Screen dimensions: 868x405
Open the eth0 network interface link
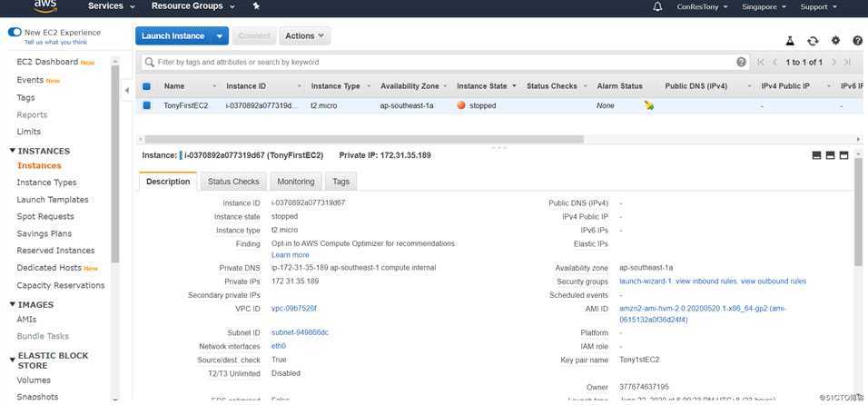click(279, 346)
